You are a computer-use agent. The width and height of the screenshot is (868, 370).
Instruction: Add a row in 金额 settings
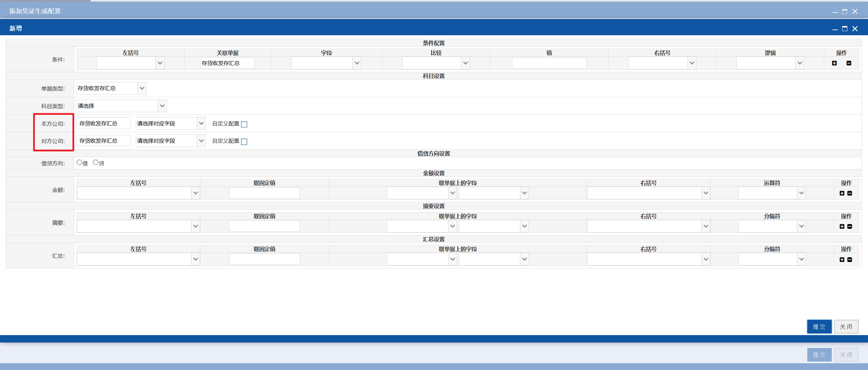(x=842, y=193)
